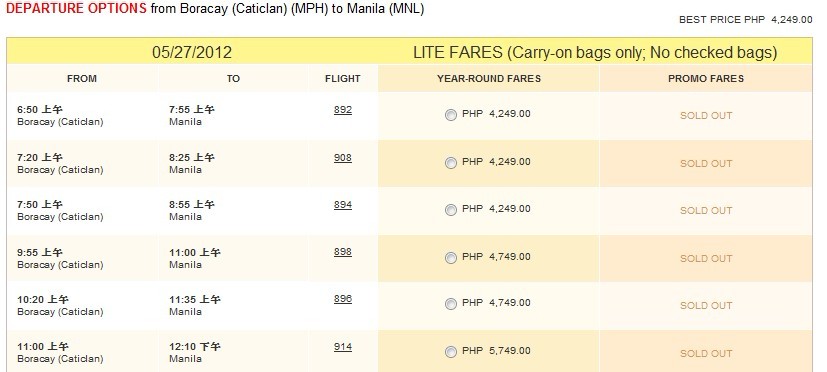The width and height of the screenshot is (827, 372).
Task: Choose the 7:50 flight 894 fare radio
Action: coord(450,210)
